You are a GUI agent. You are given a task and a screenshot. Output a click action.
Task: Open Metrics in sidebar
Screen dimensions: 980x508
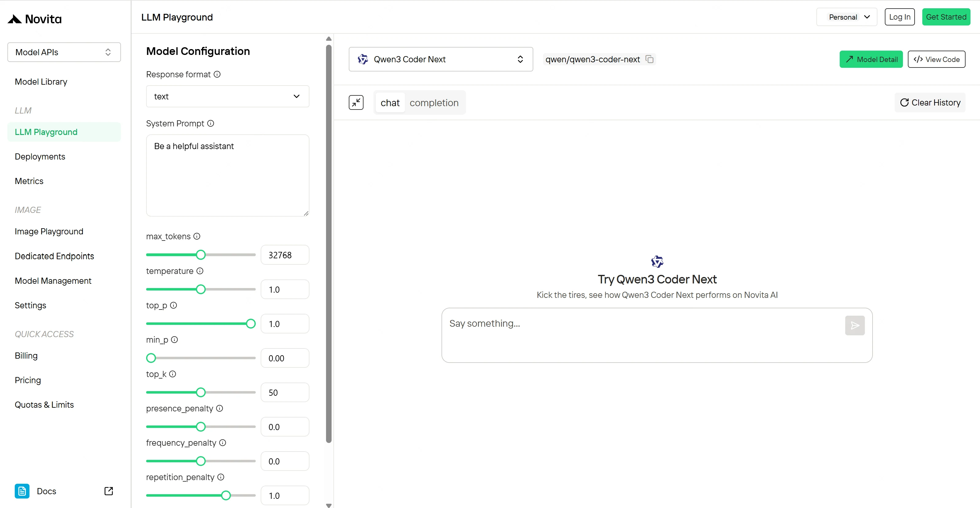pos(29,181)
